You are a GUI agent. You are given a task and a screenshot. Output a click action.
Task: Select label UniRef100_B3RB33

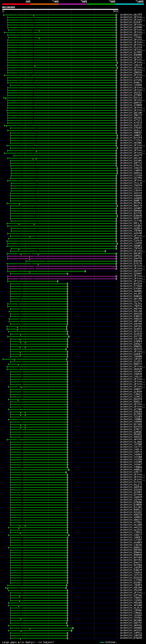(131, 316)
